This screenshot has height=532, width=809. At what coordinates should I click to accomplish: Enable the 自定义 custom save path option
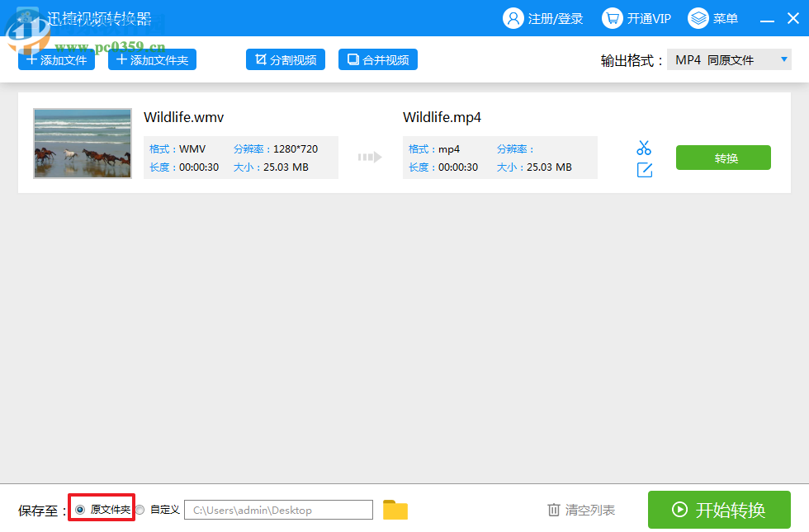click(x=140, y=510)
